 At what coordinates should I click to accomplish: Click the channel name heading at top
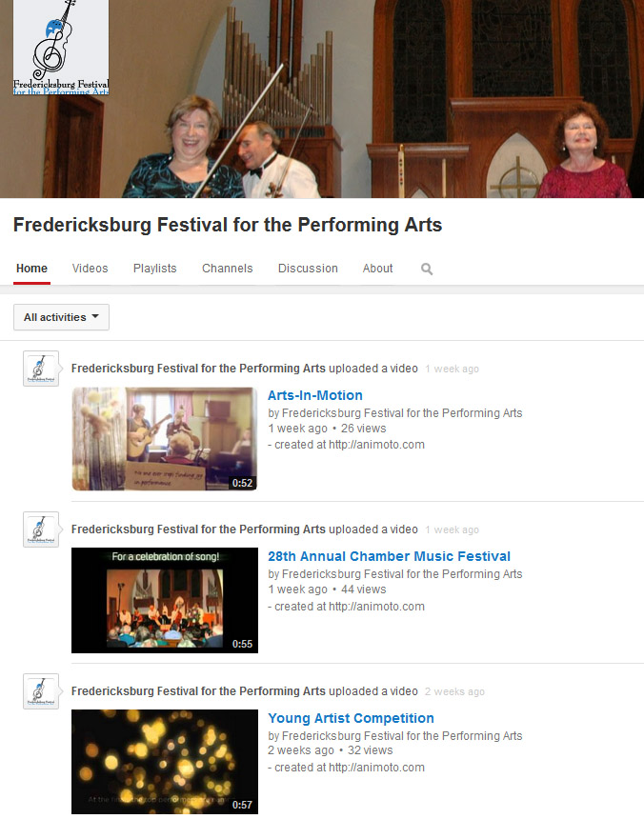[x=226, y=225]
